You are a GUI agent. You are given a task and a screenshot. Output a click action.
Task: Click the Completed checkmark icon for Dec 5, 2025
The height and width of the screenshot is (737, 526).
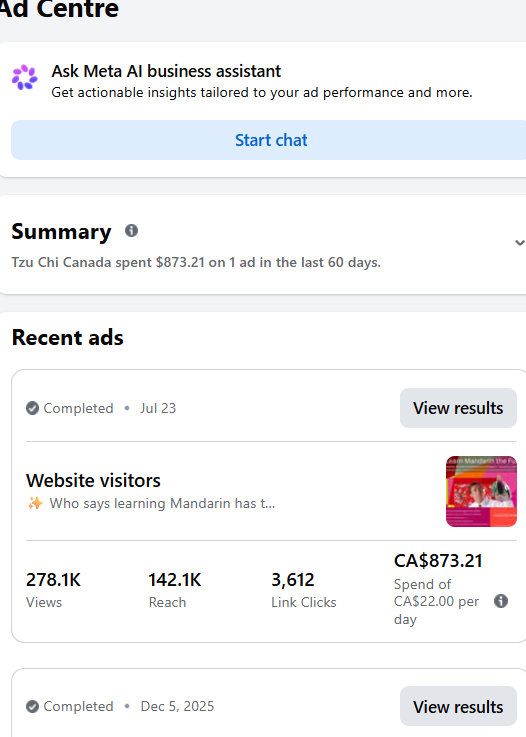pyautogui.click(x=32, y=706)
